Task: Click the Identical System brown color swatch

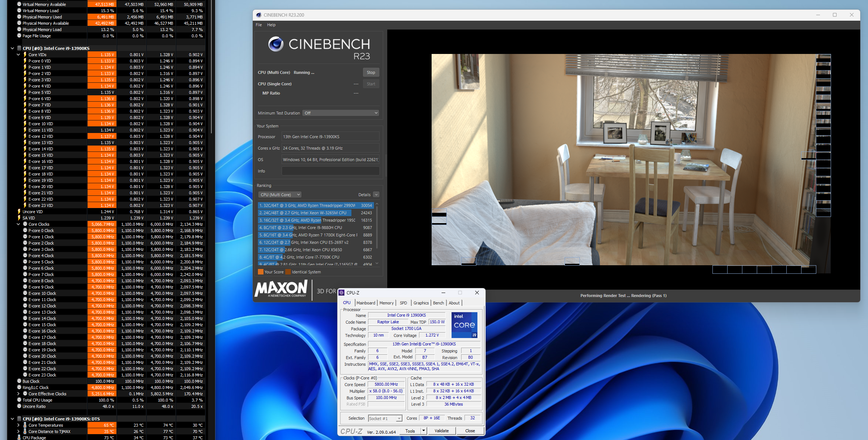Action: coord(288,272)
